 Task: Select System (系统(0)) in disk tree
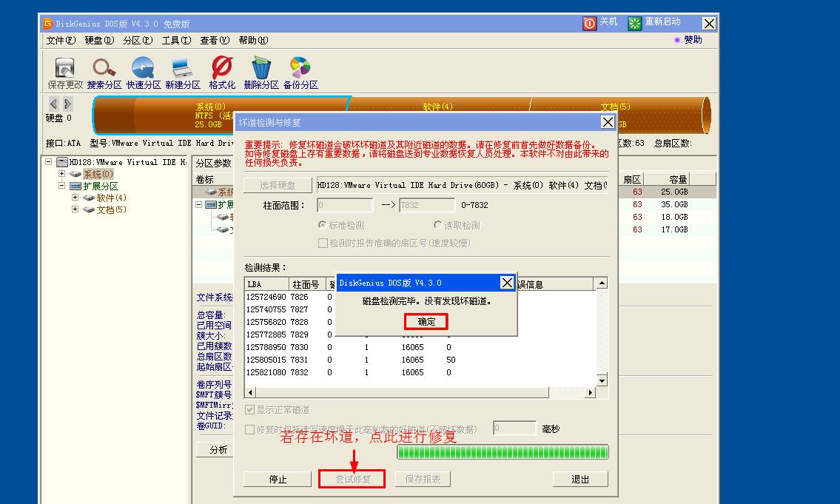(x=98, y=174)
